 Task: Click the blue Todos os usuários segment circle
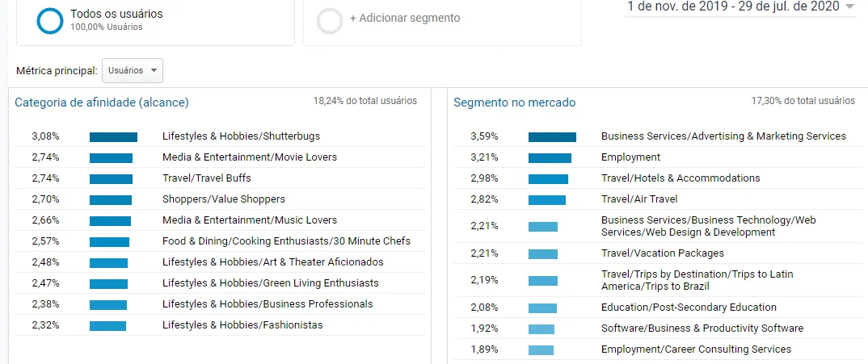point(50,20)
